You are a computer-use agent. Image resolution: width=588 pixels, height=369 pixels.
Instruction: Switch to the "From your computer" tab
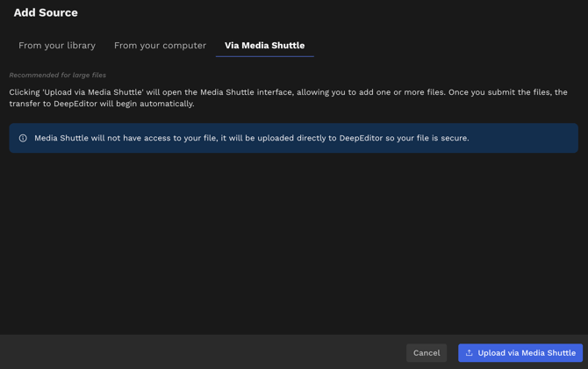point(160,46)
